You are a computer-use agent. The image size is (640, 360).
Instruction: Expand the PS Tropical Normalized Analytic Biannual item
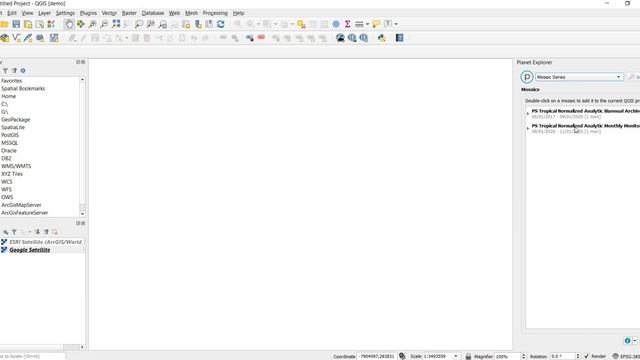528,113
